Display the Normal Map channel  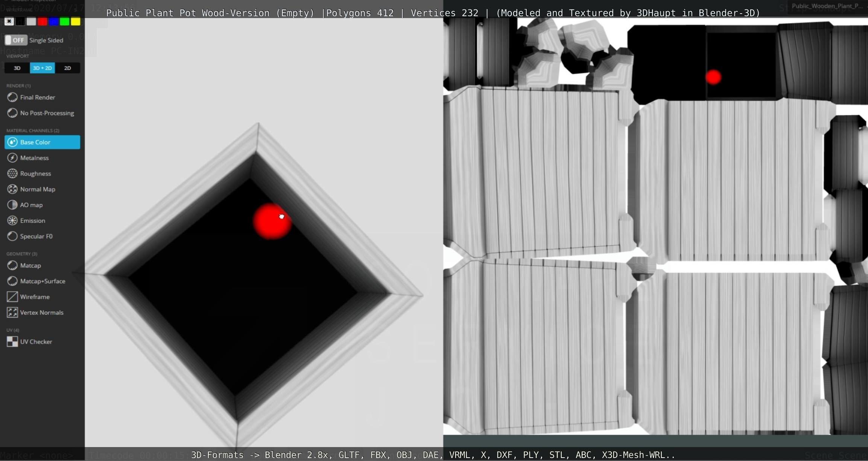coord(37,189)
